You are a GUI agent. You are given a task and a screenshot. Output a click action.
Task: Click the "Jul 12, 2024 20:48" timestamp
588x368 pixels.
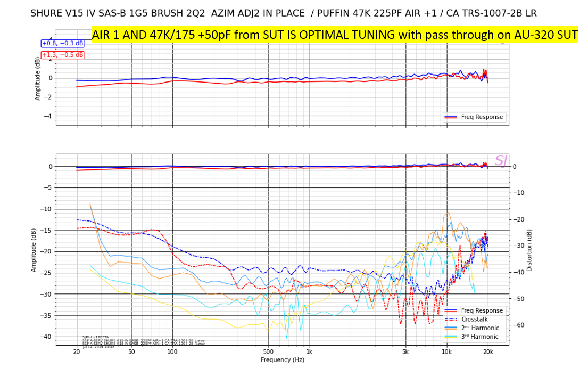point(98,347)
